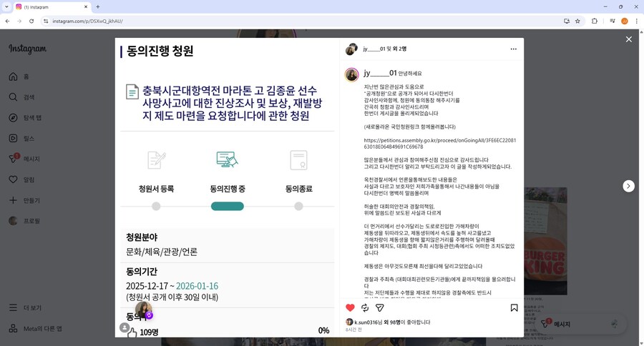
Task: Open the 더 보기 (More) menu
Action: click(25, 307)
